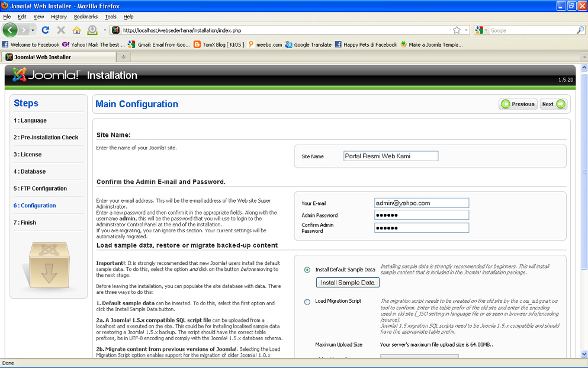Image resolution: width=588 pixels, height=368 pixels.
Task: Open the address bar URL history dropdown
Action: tap(466, 30)
